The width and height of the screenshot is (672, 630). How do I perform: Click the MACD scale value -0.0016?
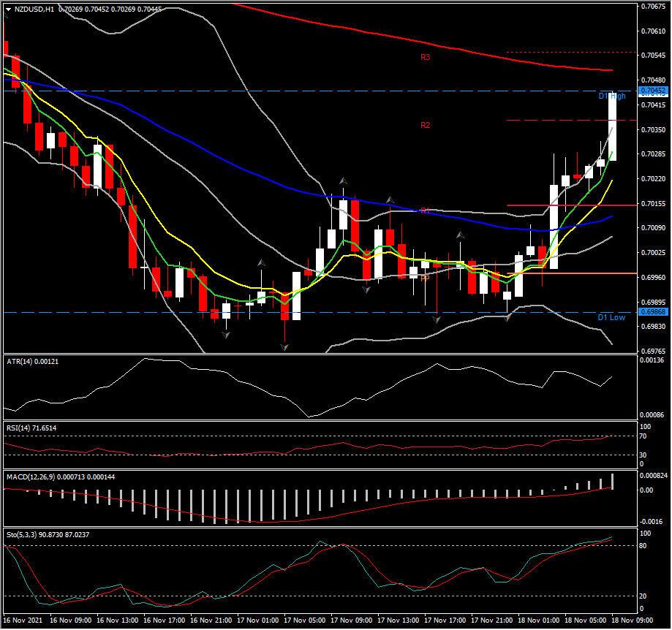click(x=652, y=522)
